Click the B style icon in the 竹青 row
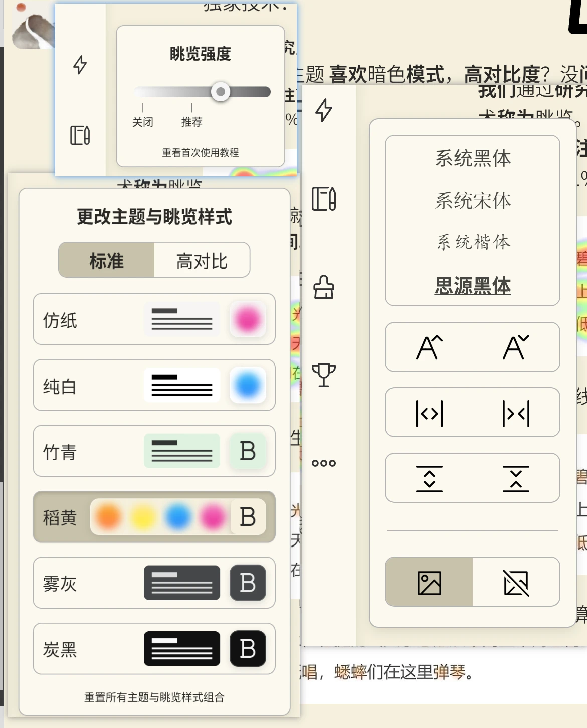Image resolution: width=587 pixels, height=728 pixels. click(248, 451)
